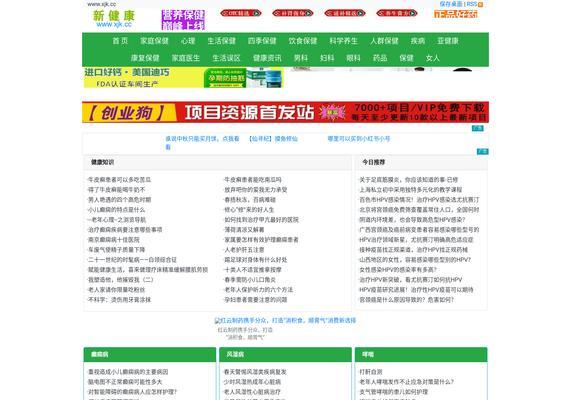This screenshot has width=571, height=400.
Task: Open article 十类人不适宜推拿按摩
Action: pos(253,270)
